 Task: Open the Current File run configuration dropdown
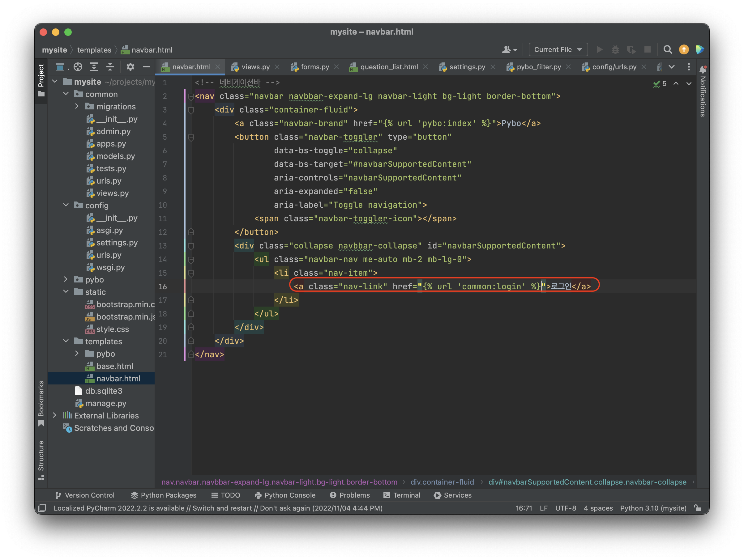pos(558,50)
